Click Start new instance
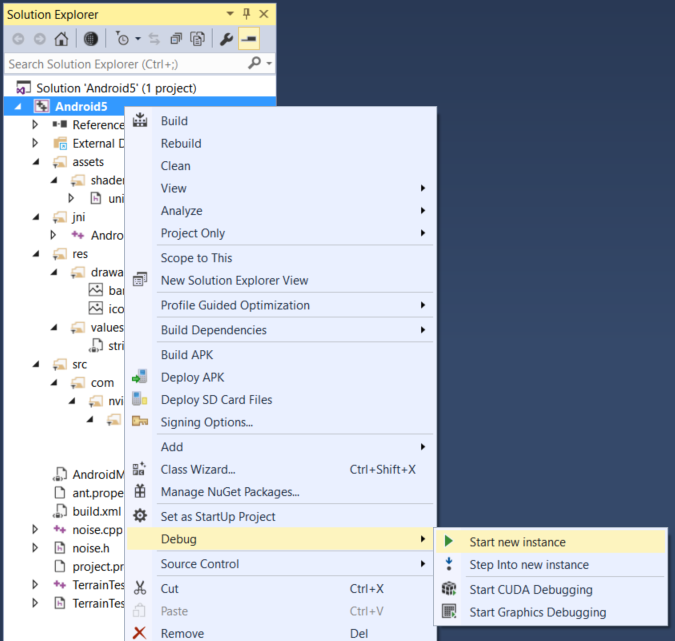This screenshot has width=675, height=641. (x=551, y=542)
